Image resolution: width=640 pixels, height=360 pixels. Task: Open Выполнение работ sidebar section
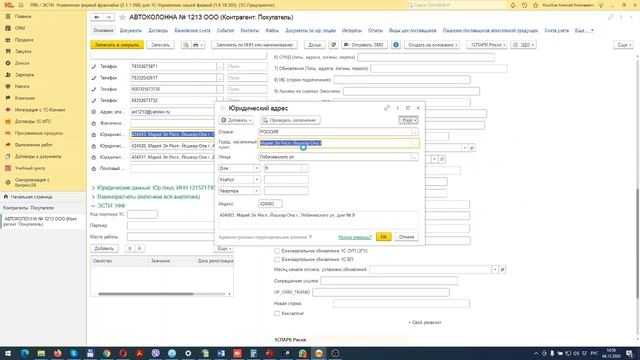pos(34,145)
